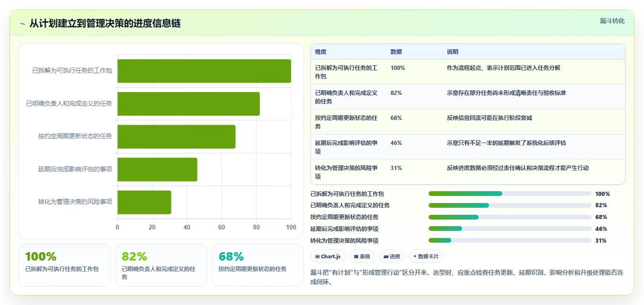Click chart axis label 已明确负责人和完成定义的任务

(69, 103)
